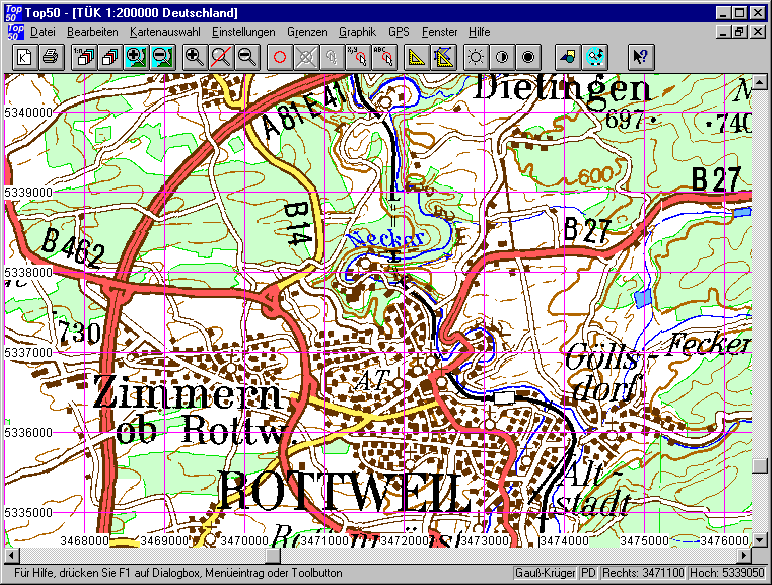The height and width of the screenshot is (585, 772).
Task: Open the x,y coordinate search tool
Action: click(x=357, y=57)
